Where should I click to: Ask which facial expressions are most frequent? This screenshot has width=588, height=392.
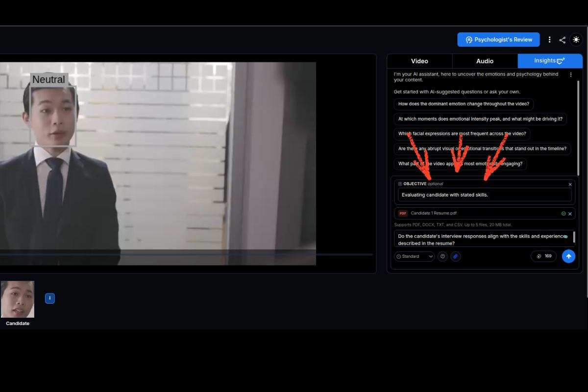coord(462,134)
